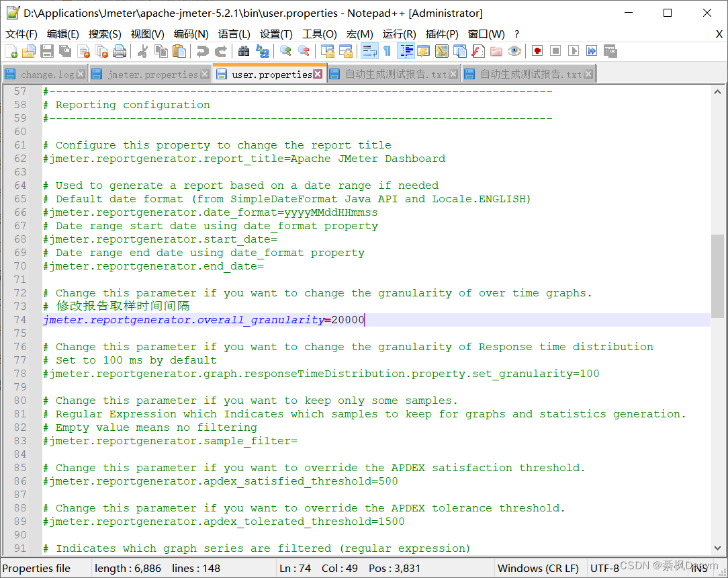Toggle synchronized horizontal scrolling

tap(345, 51)
